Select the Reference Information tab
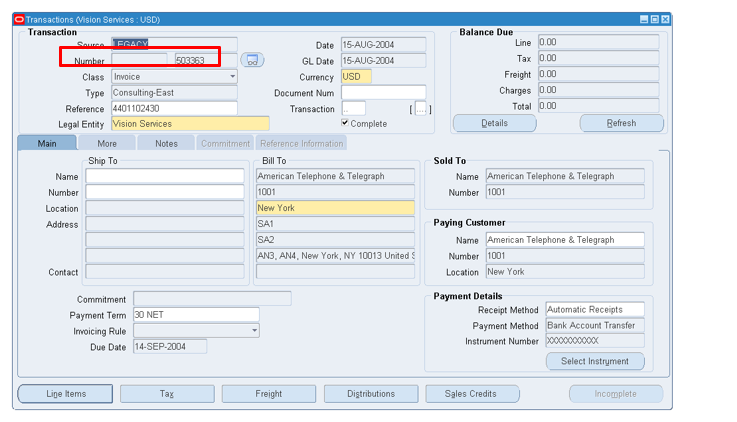The height and width of the screenshot is (422, 737). (x=302, y=143)
